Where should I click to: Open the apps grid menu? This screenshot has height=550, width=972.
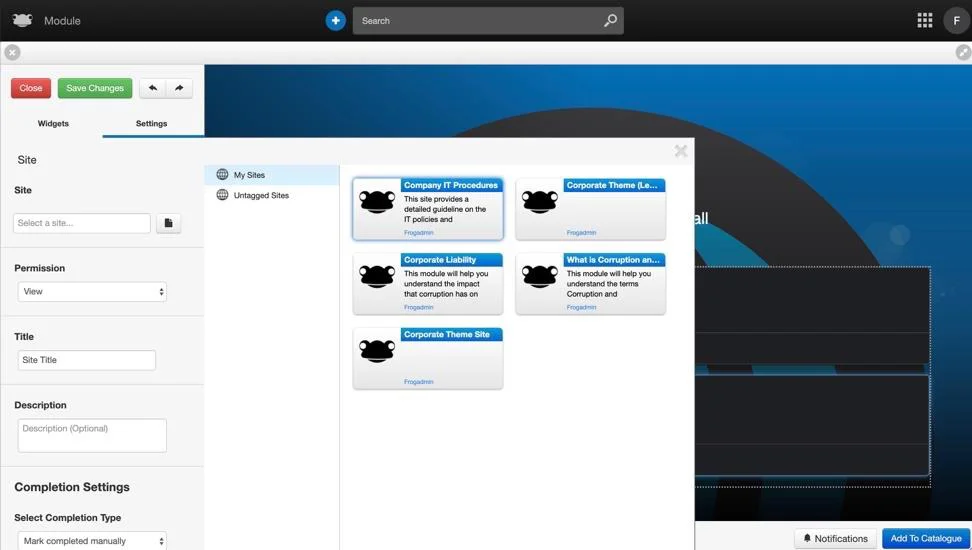[x=924, y=20]
